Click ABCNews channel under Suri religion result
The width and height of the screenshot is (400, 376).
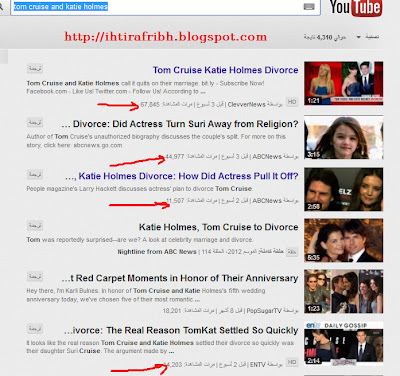click(x=267, y=157)
